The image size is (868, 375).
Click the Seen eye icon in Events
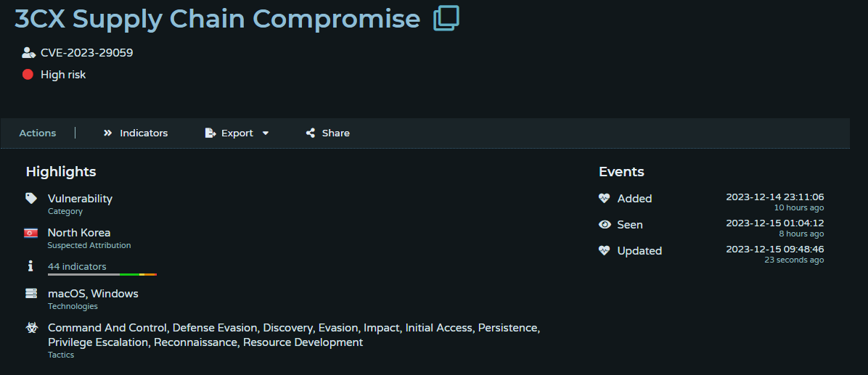pyautogui.click(x=605, y=225)
